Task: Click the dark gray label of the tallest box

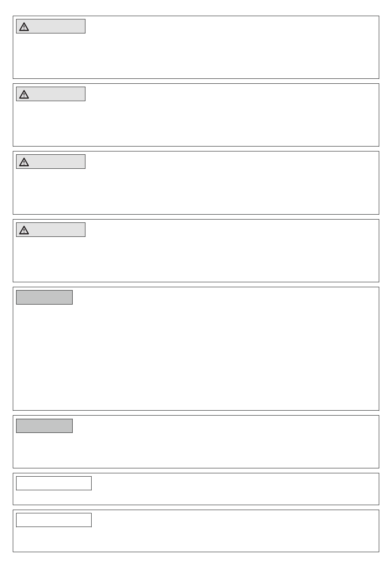Action: coord(44,297)
